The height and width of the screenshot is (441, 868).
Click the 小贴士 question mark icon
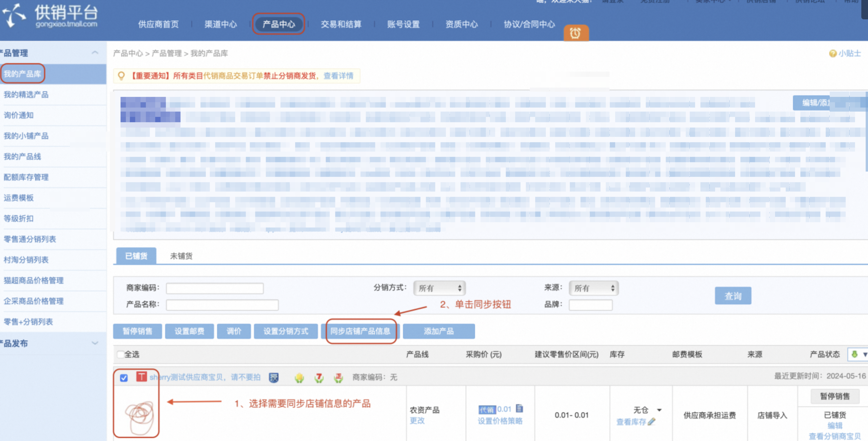[x=832, y=53]
